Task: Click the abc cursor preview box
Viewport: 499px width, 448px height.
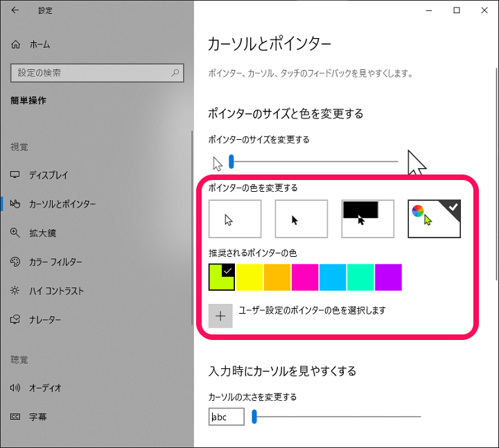Action: 226,417
